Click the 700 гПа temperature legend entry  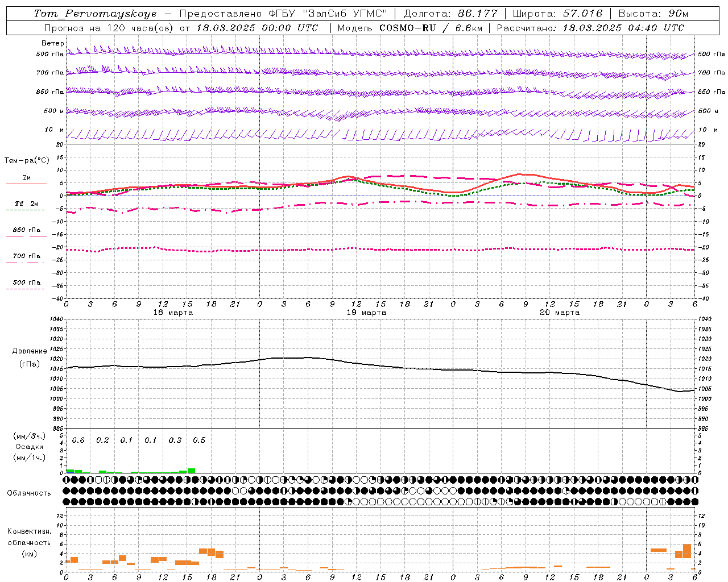click(x=27, y=256)
